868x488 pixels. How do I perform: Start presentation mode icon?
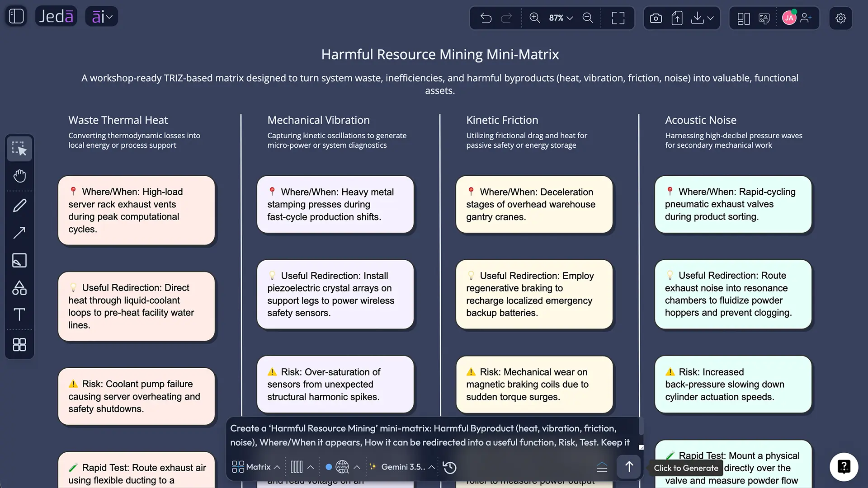(764, 19)
